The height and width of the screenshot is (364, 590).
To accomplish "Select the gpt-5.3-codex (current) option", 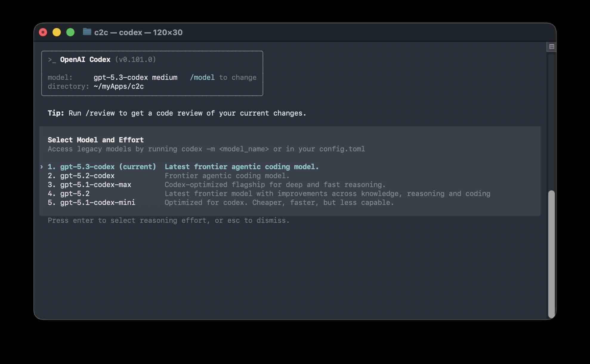I will click(102, 167).
